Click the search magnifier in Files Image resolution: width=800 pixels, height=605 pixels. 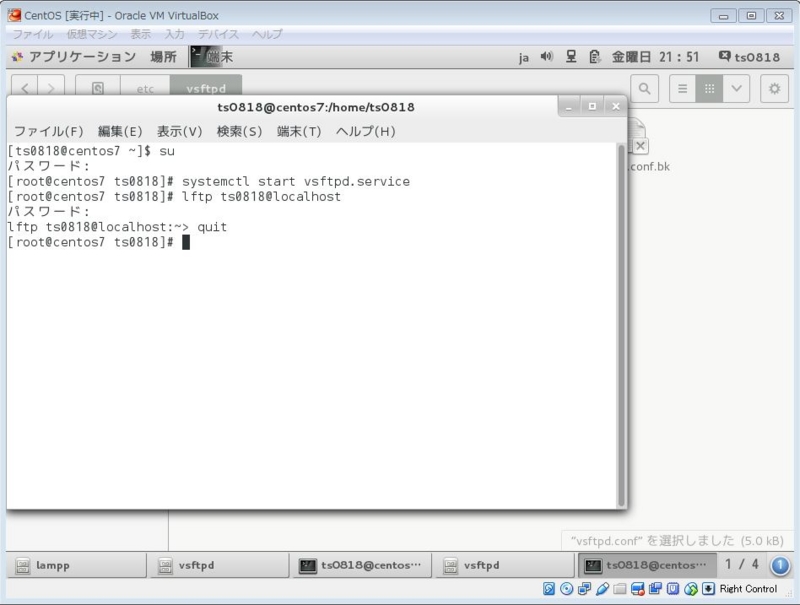[644, 89]
